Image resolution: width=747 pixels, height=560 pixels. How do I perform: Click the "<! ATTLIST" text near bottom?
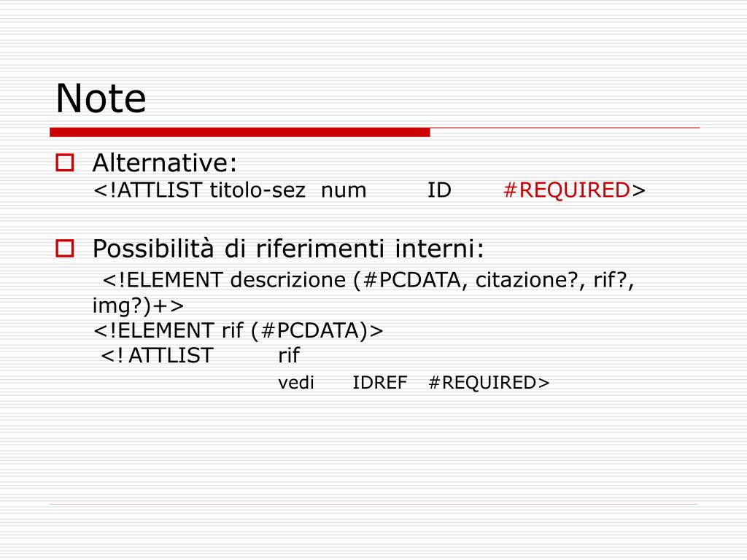pos(157,356)
